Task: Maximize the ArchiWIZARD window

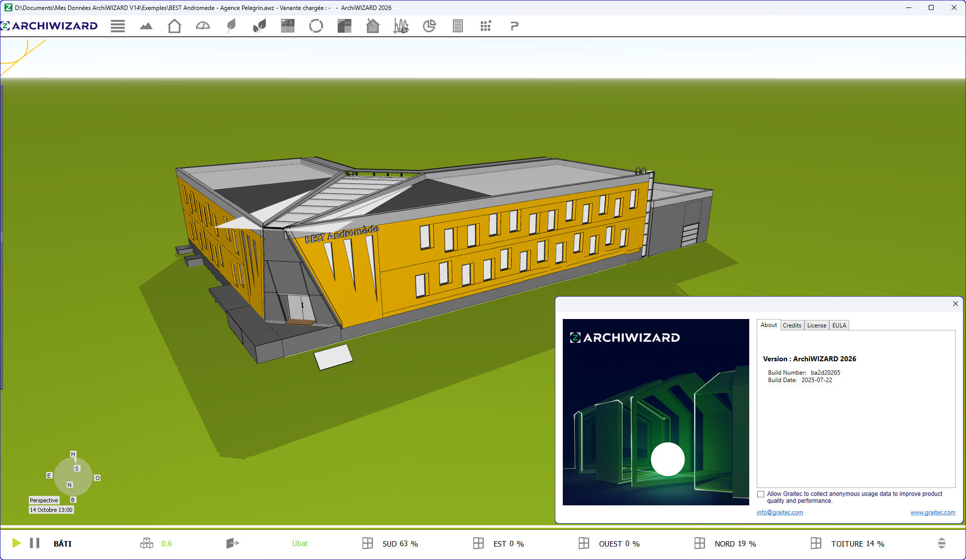Action: pyautogui.click(x=931, y=7)
